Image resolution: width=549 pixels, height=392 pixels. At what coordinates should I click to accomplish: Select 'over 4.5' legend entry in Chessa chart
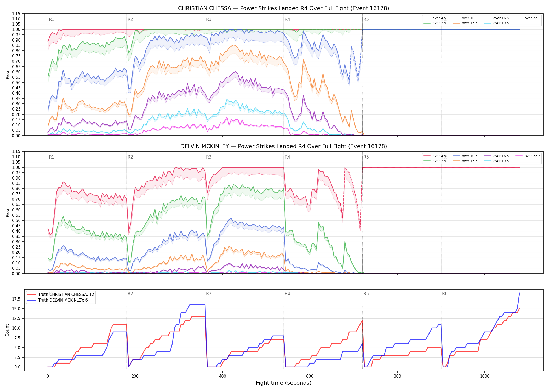pos(435,18)
